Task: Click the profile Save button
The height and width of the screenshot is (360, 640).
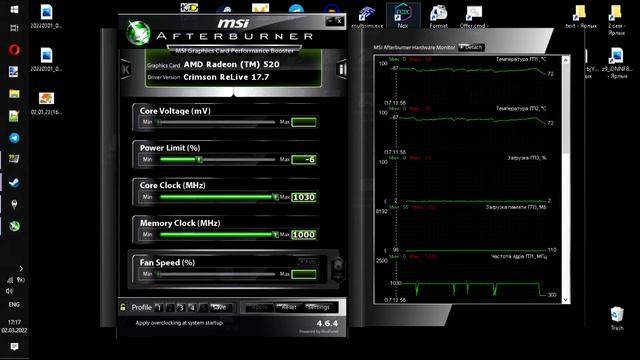Action: tap(220, 307)
